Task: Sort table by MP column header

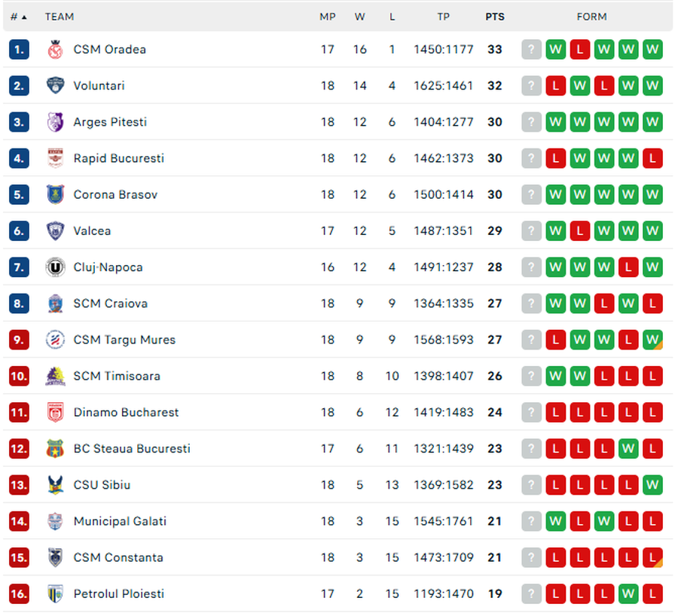Action: [x=328, y=17]
